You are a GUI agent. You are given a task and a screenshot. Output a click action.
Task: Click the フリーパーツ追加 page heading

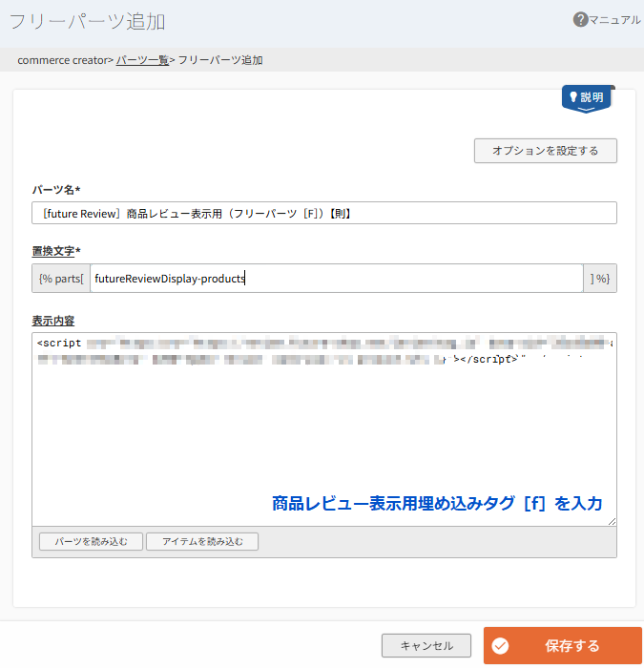(88, 21)
